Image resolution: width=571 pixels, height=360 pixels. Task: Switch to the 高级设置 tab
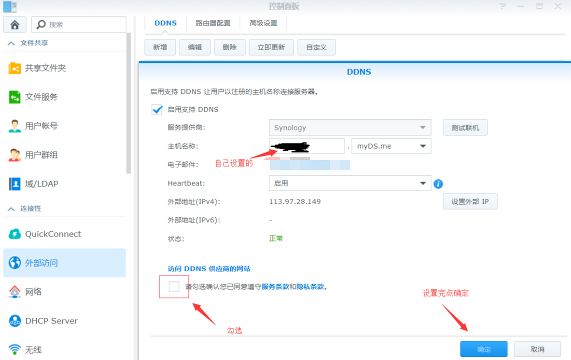pos(263,23)
